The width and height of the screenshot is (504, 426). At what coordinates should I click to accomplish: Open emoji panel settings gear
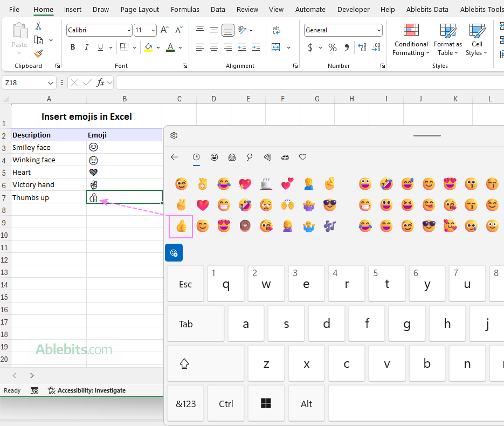174,135
